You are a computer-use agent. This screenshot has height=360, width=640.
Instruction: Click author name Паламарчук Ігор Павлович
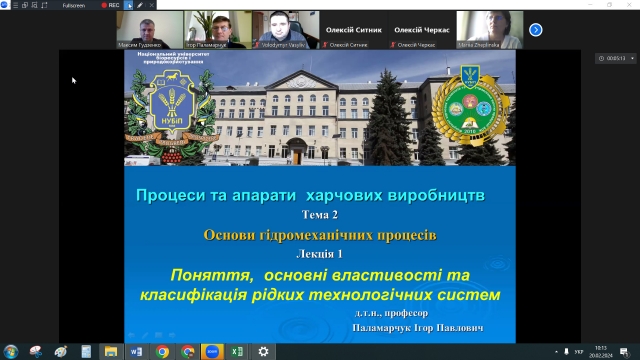tap(418, 328)
